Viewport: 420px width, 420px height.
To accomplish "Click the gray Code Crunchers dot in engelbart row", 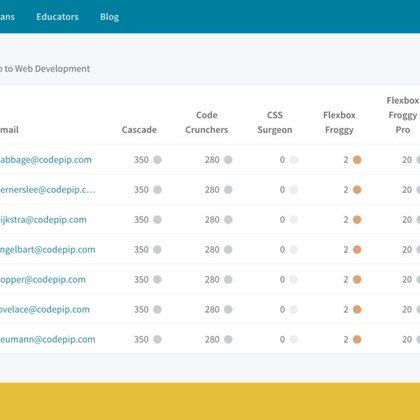I will pyautogui.click(x=228, y=249).
